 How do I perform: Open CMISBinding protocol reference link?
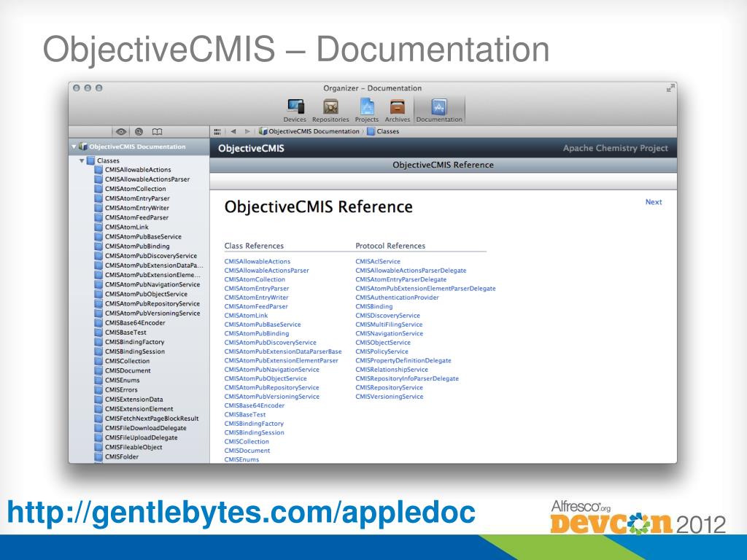pos(374,307)
